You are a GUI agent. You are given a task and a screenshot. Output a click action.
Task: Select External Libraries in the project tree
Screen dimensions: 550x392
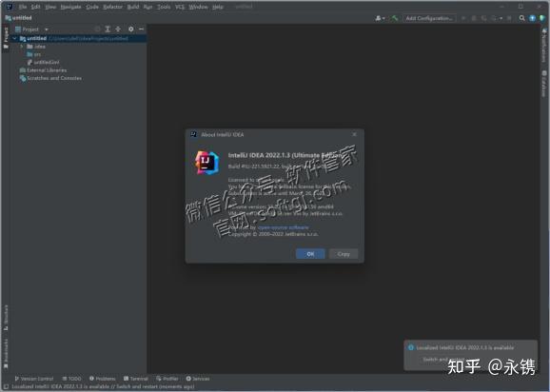pyautogui.click(x=43, y=70)
